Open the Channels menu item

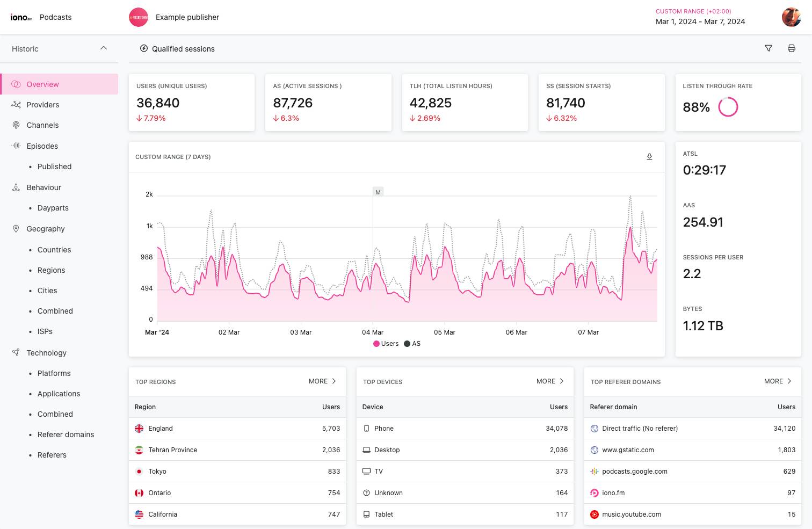[x=42, y=125]
